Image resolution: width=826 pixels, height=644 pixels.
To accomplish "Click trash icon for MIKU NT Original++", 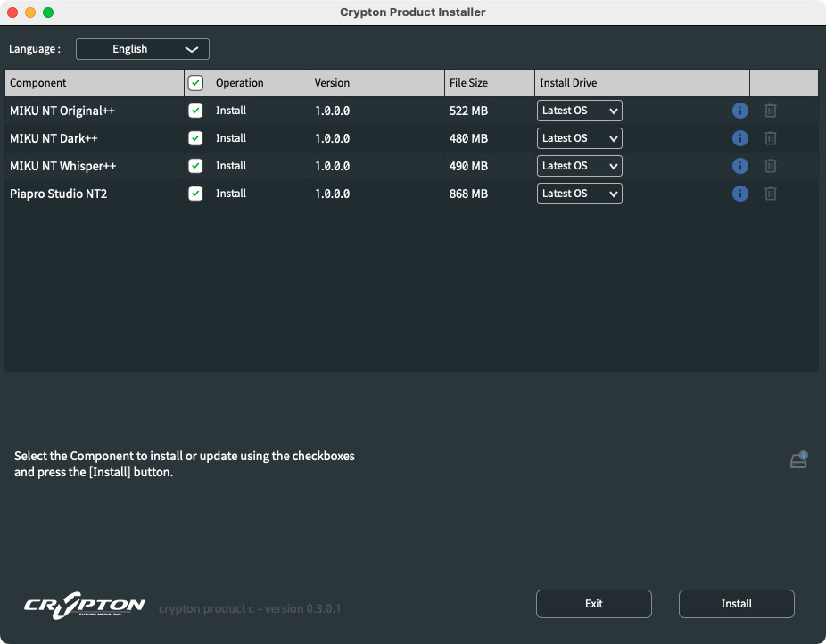I will (770, 111).
